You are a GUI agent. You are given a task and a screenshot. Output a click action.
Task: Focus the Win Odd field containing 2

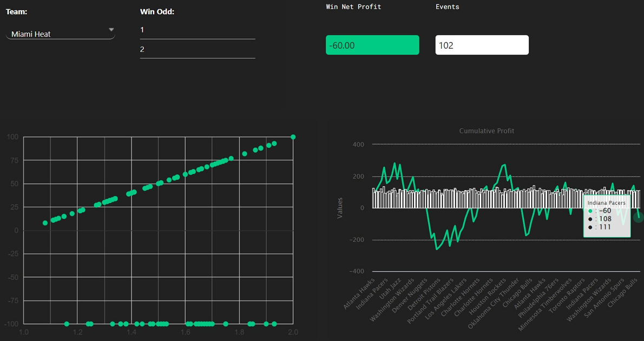coord(198,49)
